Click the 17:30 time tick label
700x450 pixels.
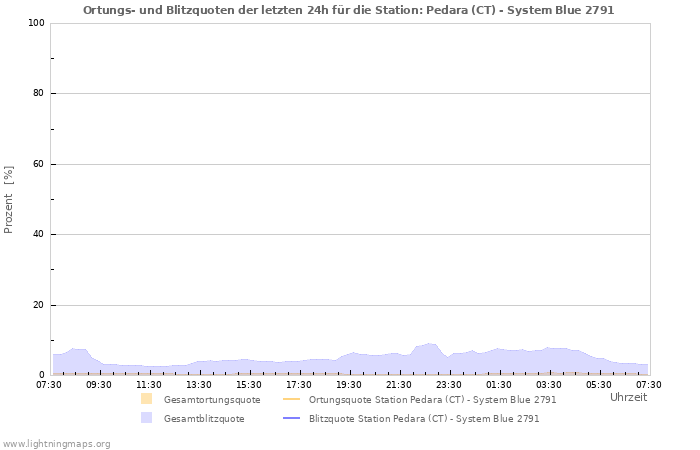coord(299,385)
